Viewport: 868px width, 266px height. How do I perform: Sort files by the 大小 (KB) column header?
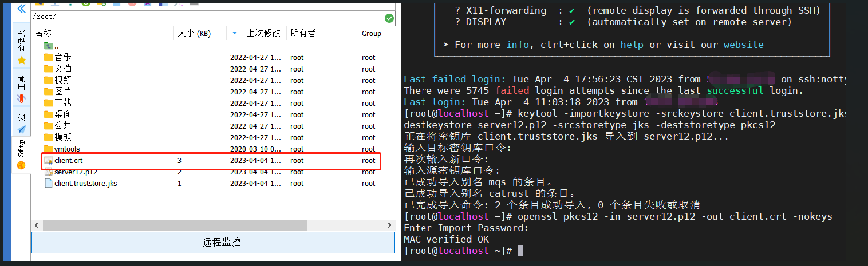tap(194, 33)
